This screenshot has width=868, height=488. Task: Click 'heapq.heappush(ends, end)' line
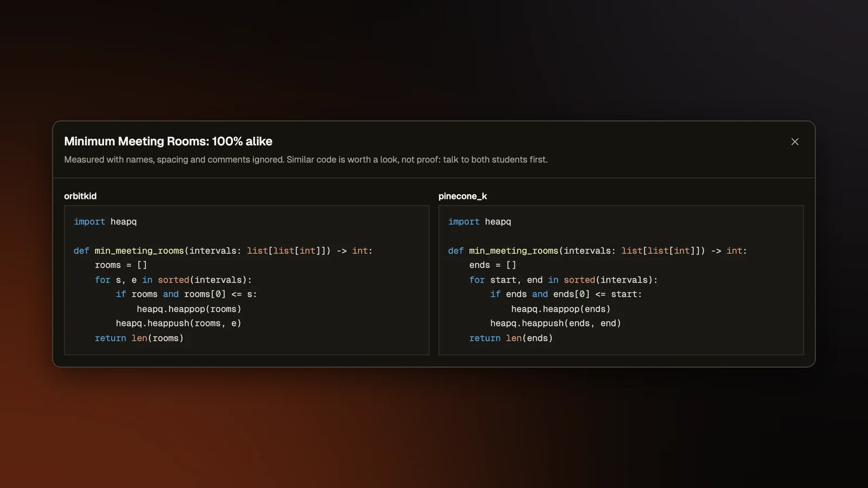pyautogui.click(x=556, y=323)
